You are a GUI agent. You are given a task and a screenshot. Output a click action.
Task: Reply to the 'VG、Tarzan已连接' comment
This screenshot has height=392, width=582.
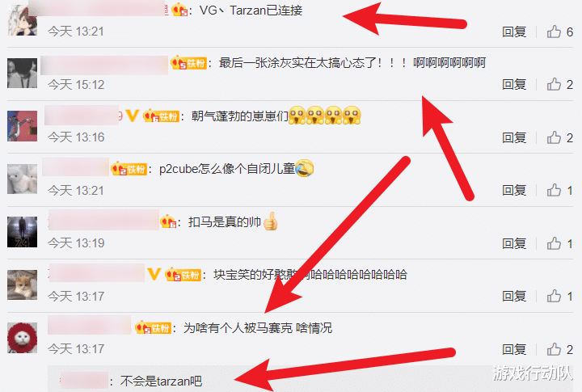pyautogui.click(x=514, y=32)
